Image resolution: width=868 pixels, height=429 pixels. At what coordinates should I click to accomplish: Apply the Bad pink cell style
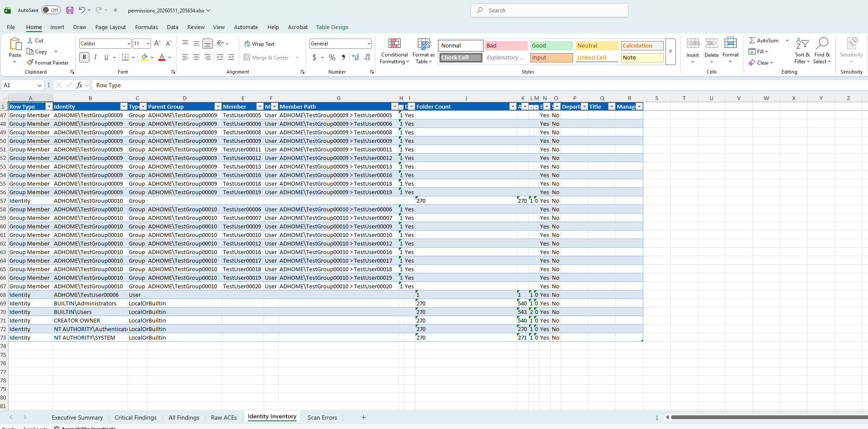506,45
